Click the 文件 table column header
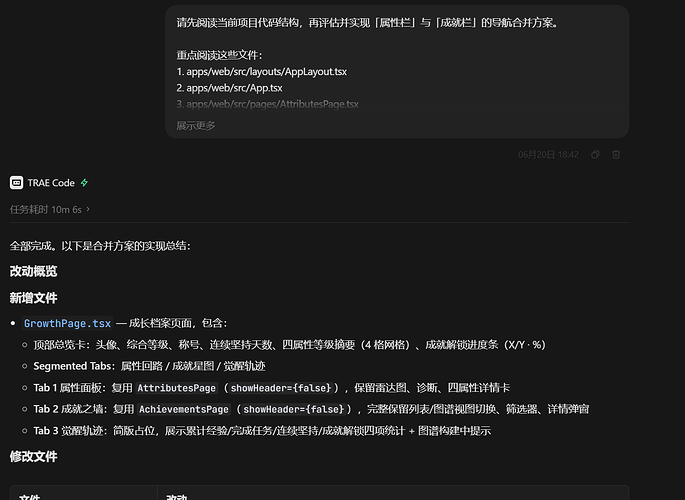Image resolution: width=685 pixels, height=500 pixels. 30,497
